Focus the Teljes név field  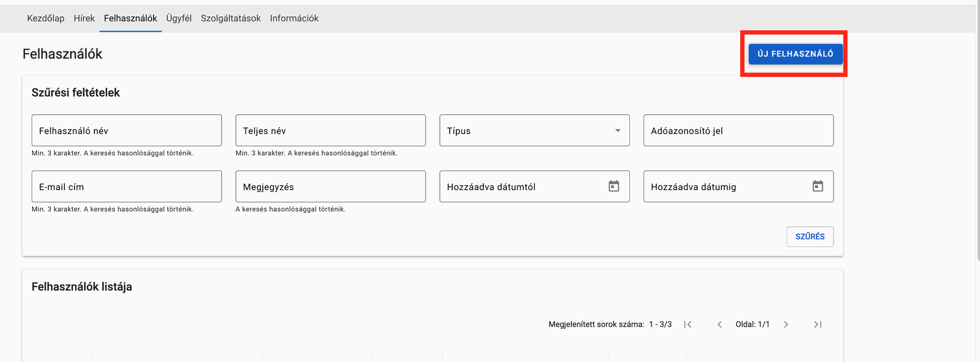click(x=330, y=131)
